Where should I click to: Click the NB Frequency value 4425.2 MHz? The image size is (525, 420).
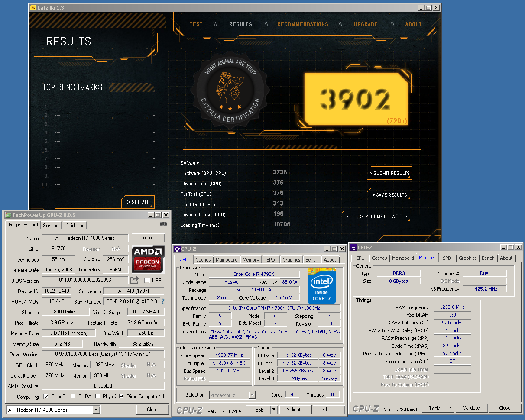tap(485, 289)
